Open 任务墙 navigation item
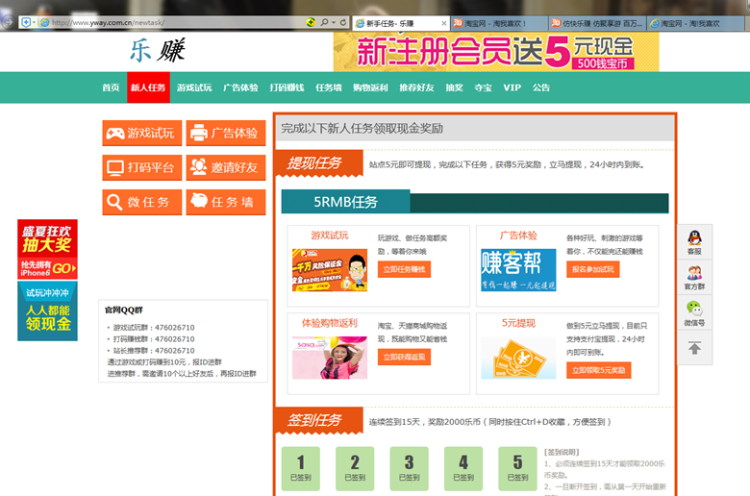 coord(329,88)
